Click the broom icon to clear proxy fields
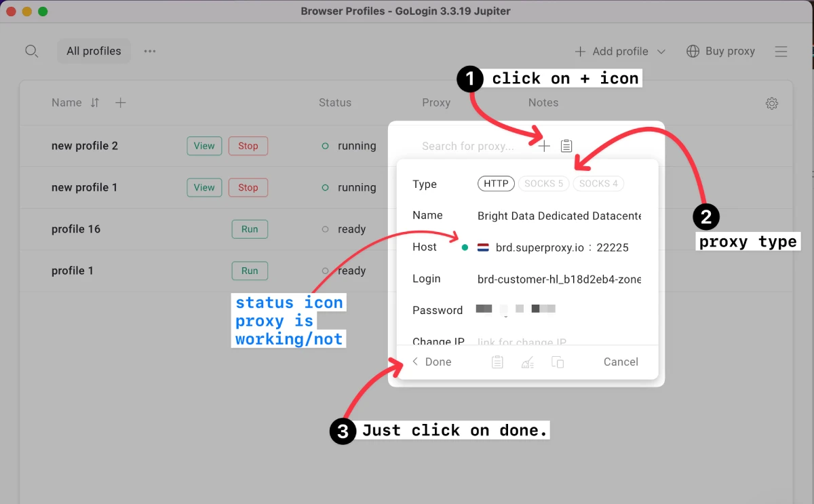The height and width of the screenshot is (504, 814). [527, 362]
